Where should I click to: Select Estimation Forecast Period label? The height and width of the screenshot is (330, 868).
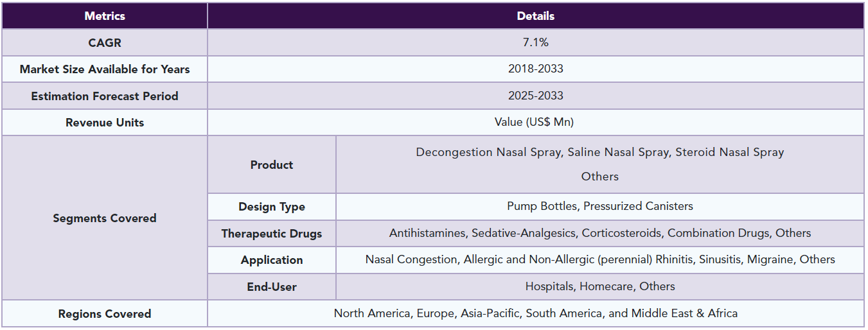(x=105, y=96)
